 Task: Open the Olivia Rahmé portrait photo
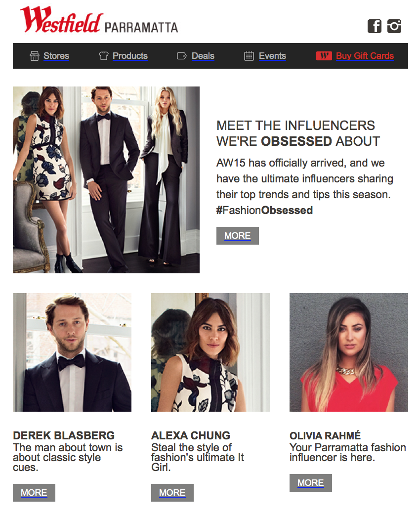click(348, 352)
